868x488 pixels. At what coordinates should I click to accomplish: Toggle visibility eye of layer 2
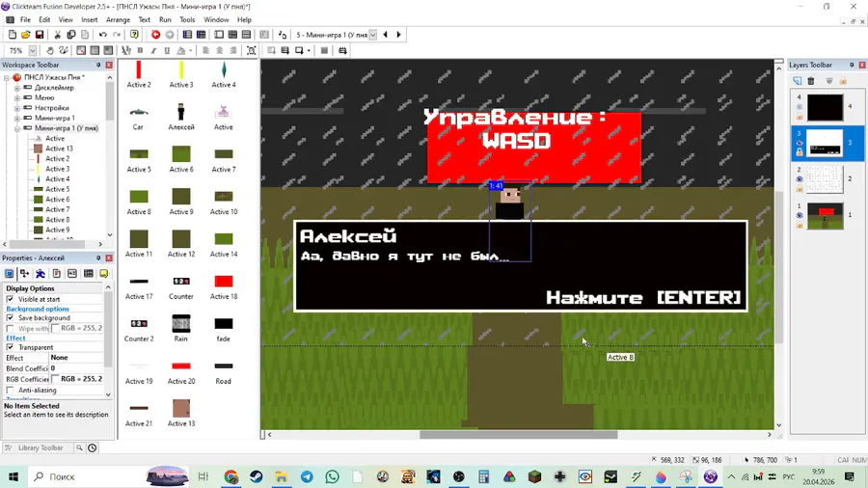click(800, 179)
